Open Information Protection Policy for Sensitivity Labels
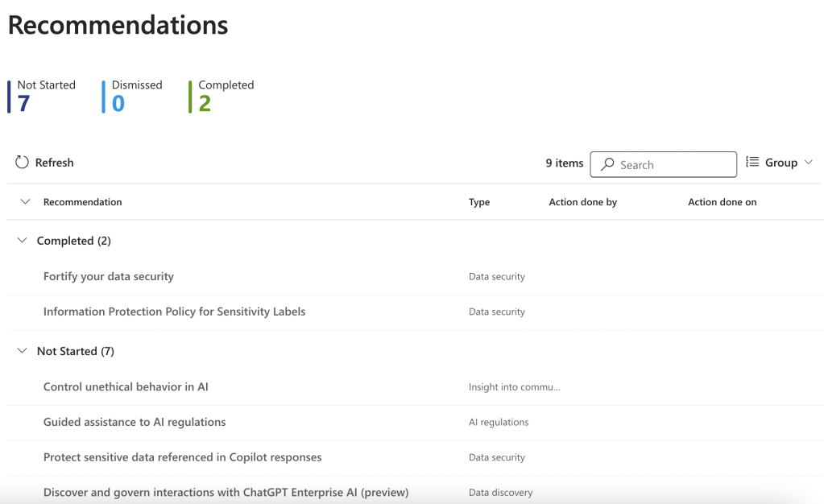The height and width of the screenshot is (504, 824). 174,312
